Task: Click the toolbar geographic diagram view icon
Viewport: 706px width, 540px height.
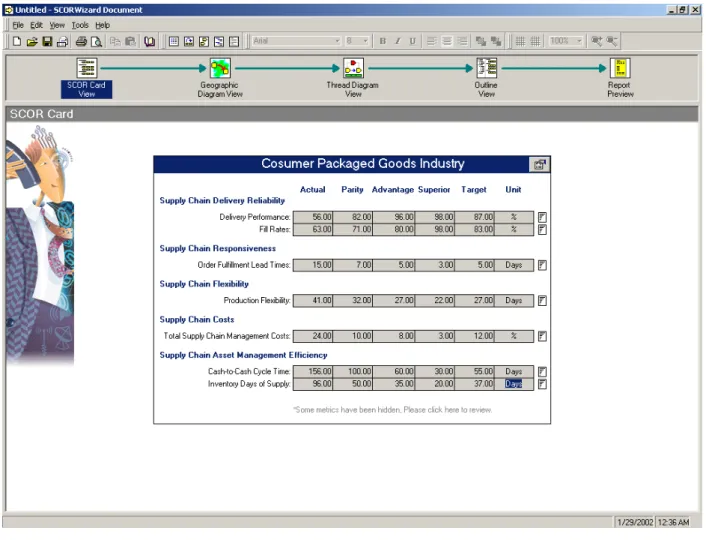Action: pyautogui.click(x=189, y=41)
